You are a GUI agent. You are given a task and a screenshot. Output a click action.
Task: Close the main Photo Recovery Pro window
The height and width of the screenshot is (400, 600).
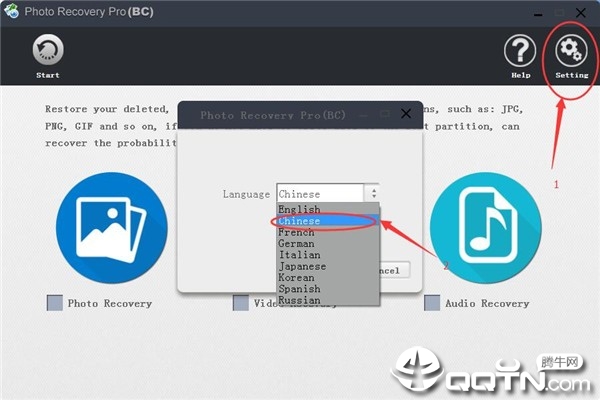(x=580, y=13)
